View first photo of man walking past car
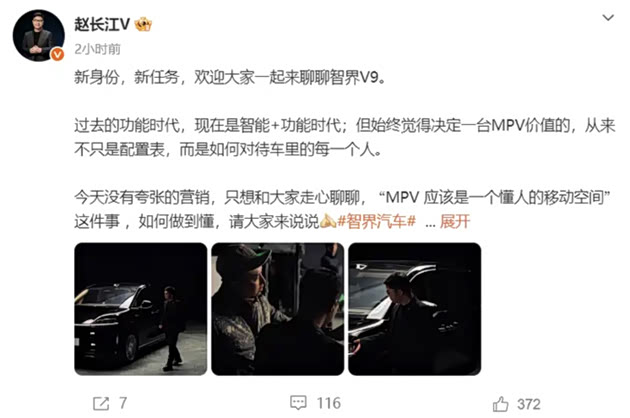Viewport: 630px width, 418px height. click(141, 309)
